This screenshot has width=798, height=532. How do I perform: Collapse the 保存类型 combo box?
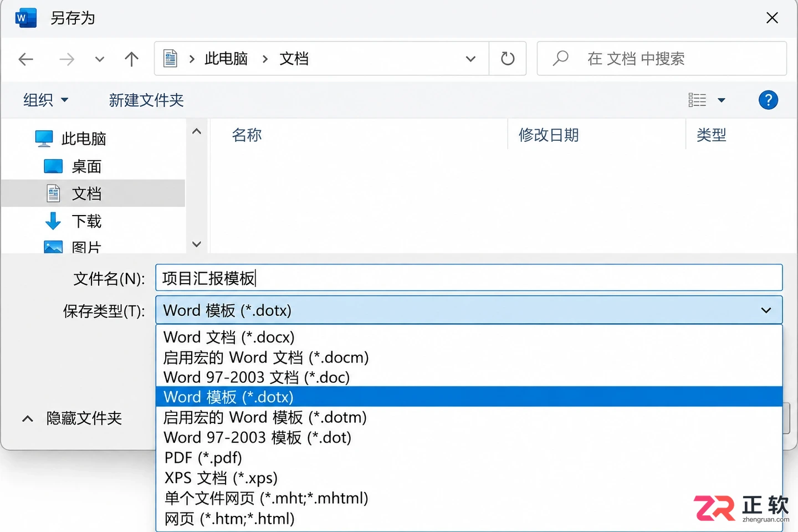point(469,310)
